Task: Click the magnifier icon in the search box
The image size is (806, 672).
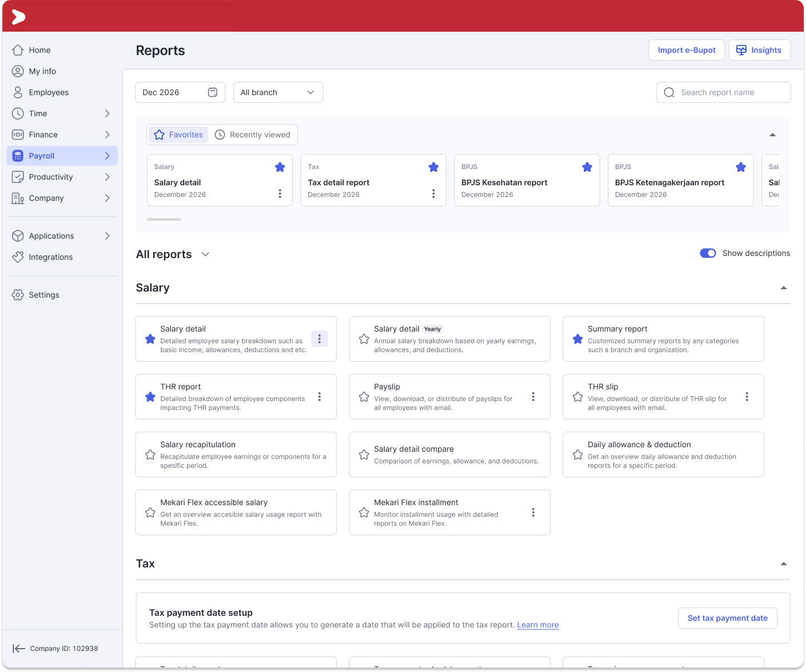Action: [669, 92]
